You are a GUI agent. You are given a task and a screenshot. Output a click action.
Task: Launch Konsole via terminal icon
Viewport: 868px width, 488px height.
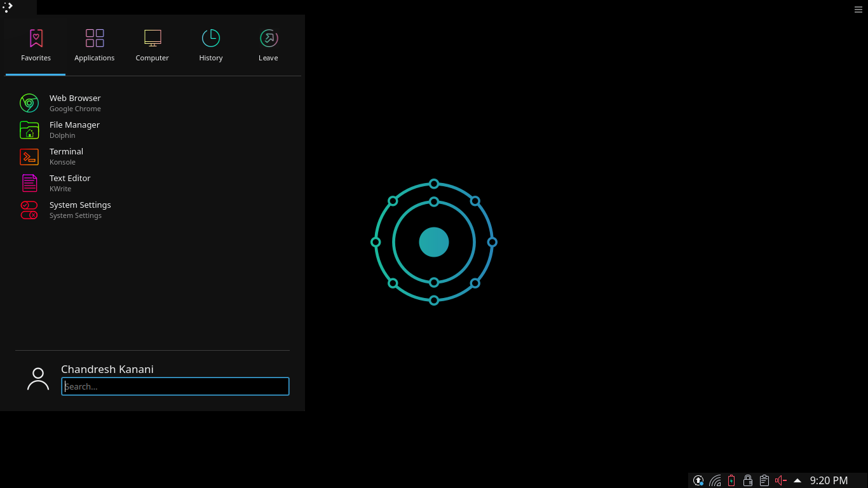(x=29, y=156)
